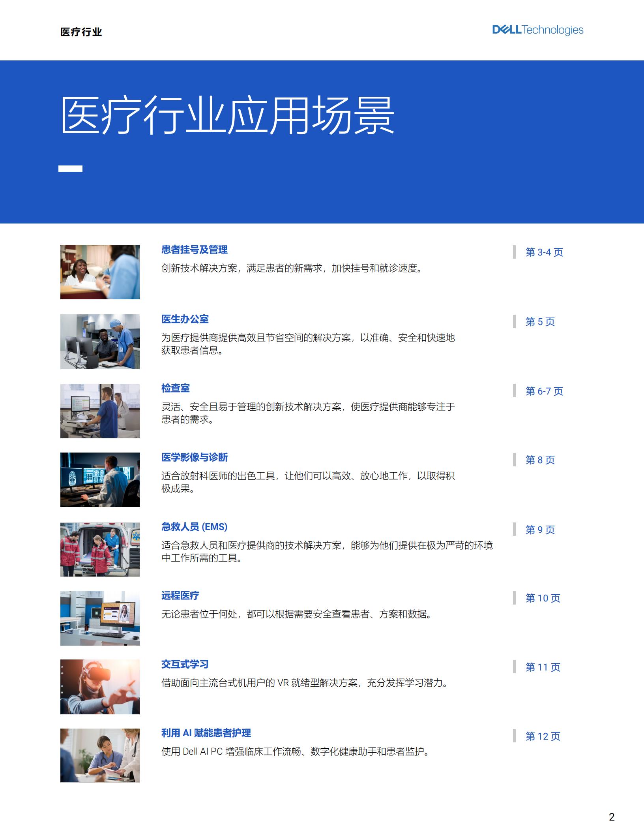Viewport: 644px width, 834px height.
Task: Jump to 第 6-7 页 page reference
Action: point(544,391)
